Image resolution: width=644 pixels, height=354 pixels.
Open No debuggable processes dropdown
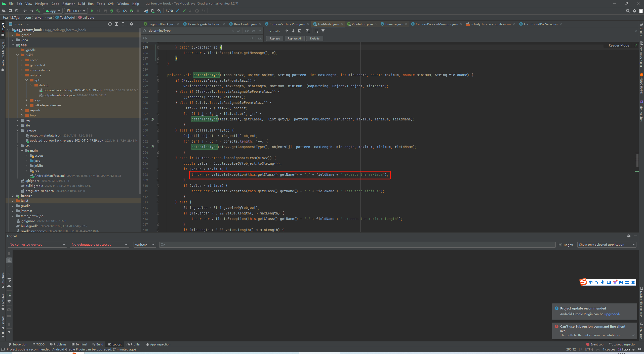click(99, 245)
